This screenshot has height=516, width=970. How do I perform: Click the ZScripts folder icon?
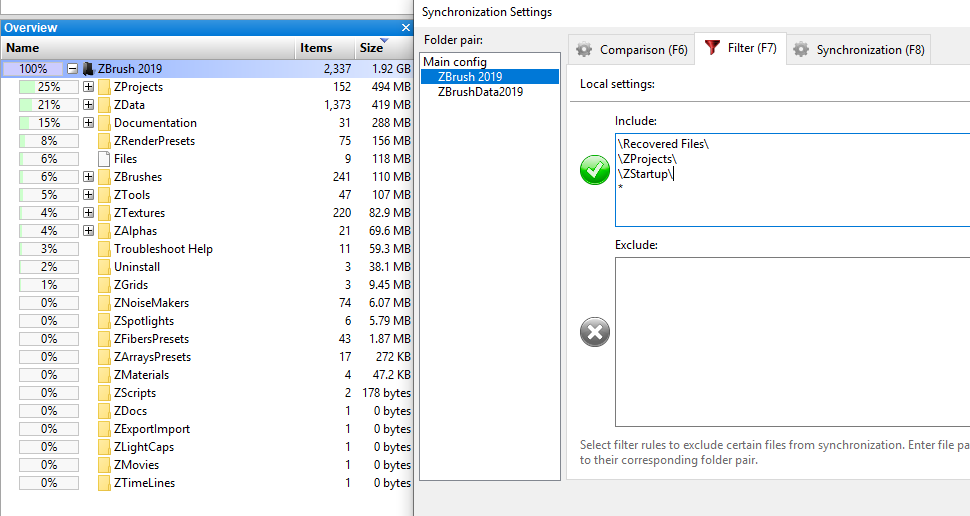[104, 392]
